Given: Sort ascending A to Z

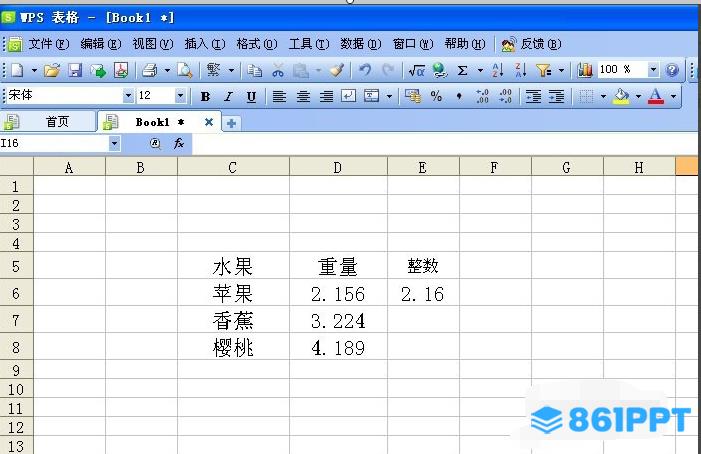Looking at the screenshot, I should tap(498, 70).
